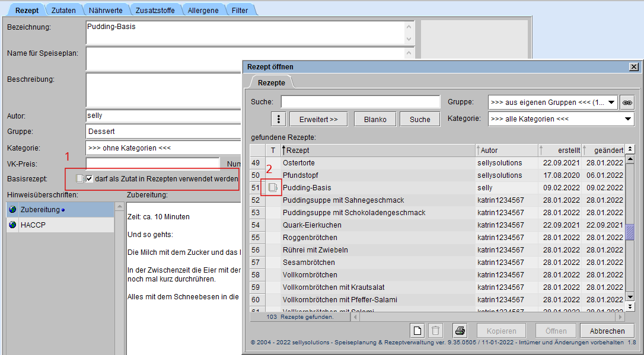This screenshot has width=644, height=355.
Task: Click the Basisrezept notebook icon beside the checkbox
Action: (79, 178)
